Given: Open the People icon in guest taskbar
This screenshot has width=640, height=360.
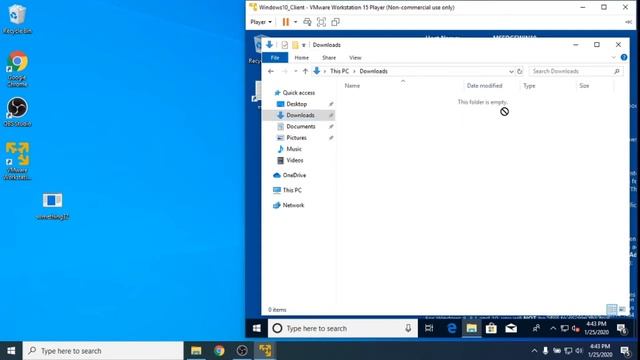Looking at the screenshot, I should click(536, 328).
